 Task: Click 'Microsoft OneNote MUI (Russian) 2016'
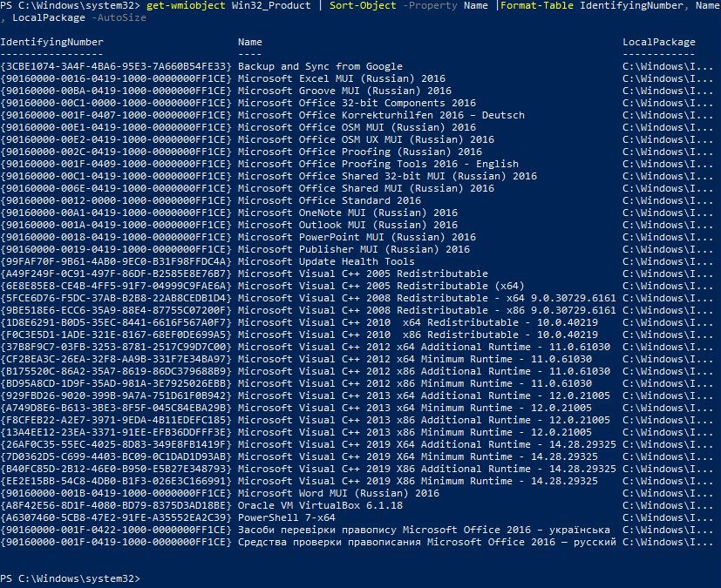pos(348,213)
